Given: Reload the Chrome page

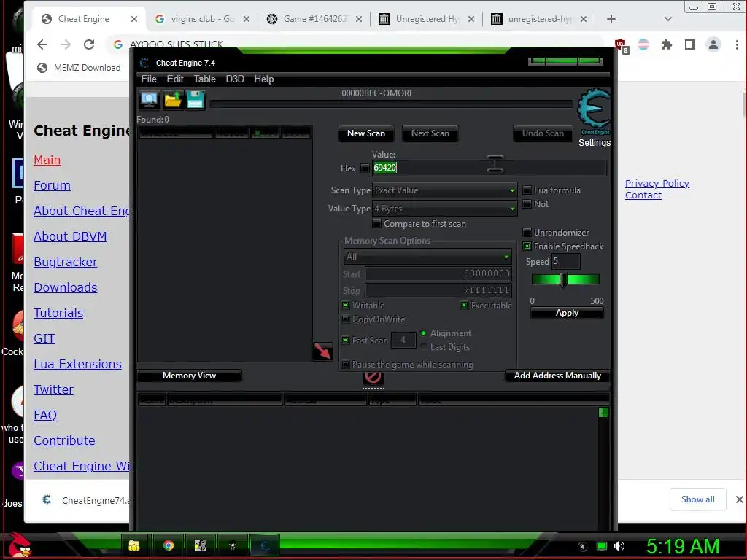Looking at the screenshot, I should [x=89, y=44].
